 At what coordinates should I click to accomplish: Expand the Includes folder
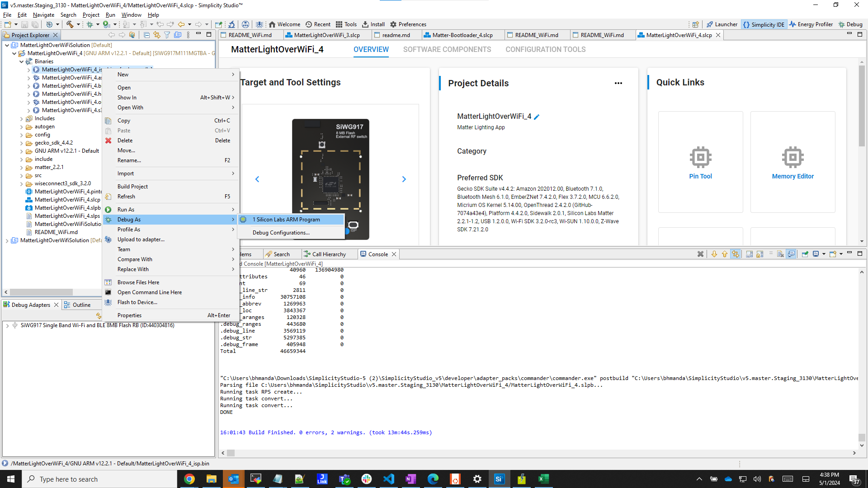click(21, 119)
